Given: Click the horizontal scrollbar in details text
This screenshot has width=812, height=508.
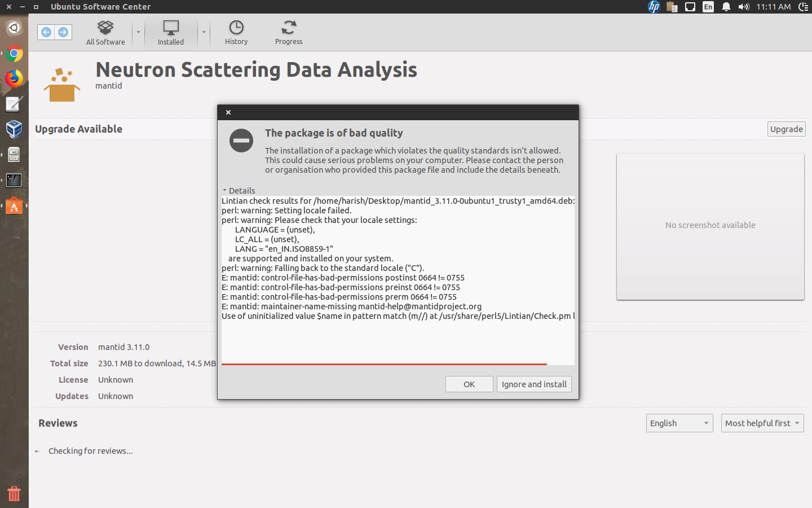Looking at the screenshot, I should pyautogui.click(x=384, y=364).
